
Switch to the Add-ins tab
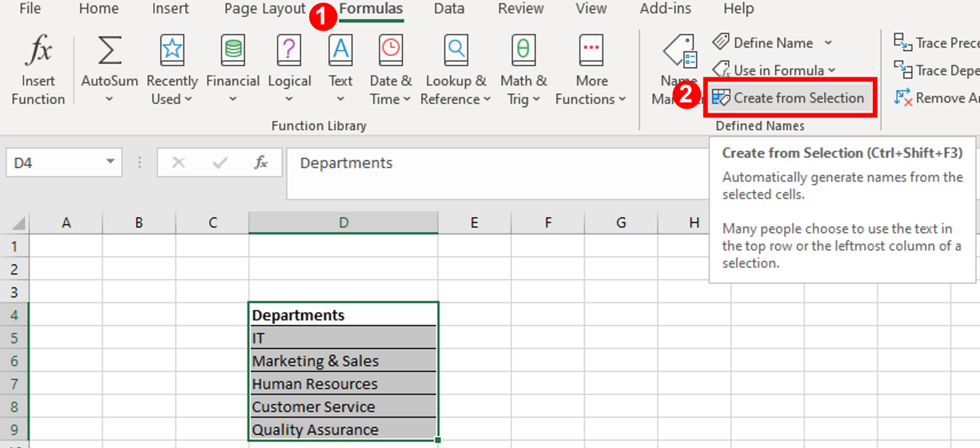[665, 9]
